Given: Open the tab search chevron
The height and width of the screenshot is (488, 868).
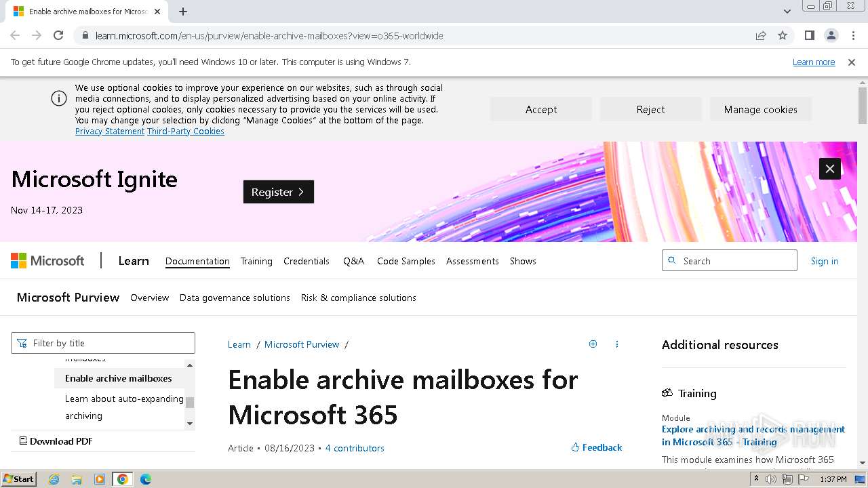Looking at the screenshot, I should click(x=787, y=12).
